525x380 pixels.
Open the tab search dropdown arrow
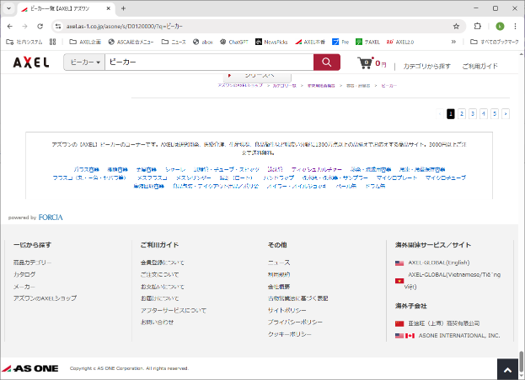point(9,9)
